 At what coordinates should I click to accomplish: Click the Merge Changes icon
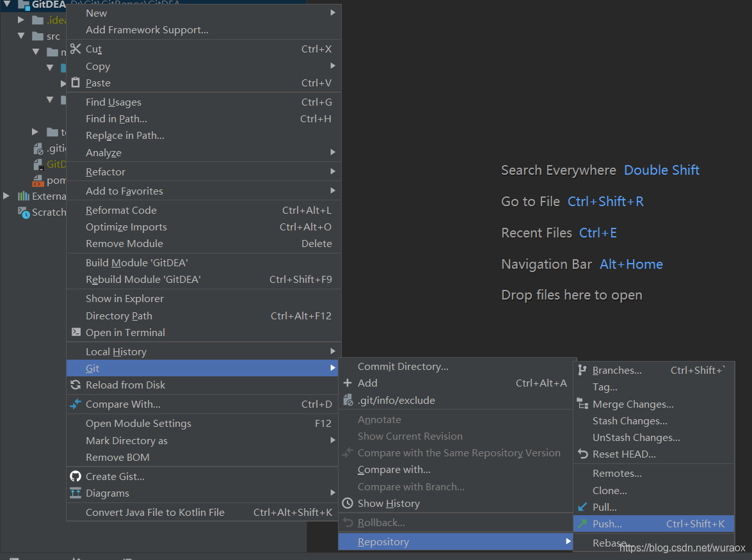click(582, 404)
